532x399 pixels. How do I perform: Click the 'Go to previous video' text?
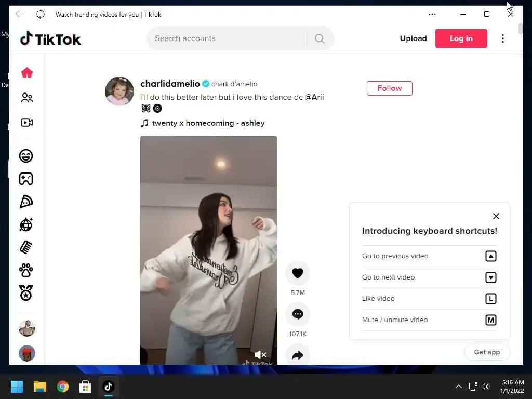pos(395,256)
